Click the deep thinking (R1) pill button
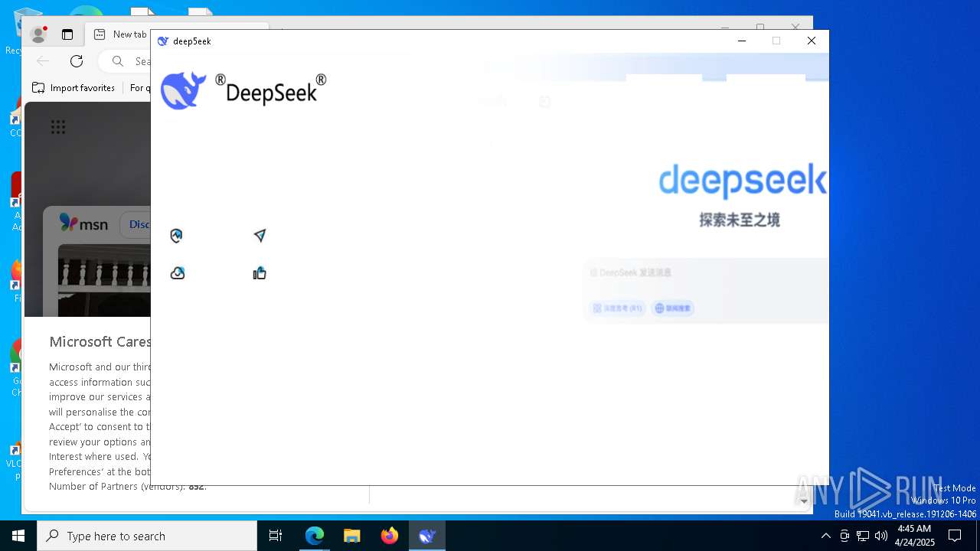Image resolution: width=980 pixels, height=551 pixels. tap(617, 308)
